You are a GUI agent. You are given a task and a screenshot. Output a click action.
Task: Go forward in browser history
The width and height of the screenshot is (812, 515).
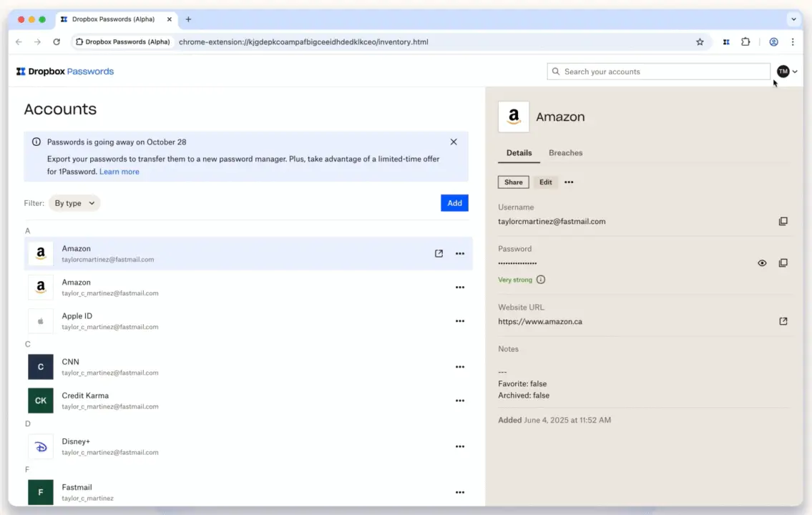point(37,42)
